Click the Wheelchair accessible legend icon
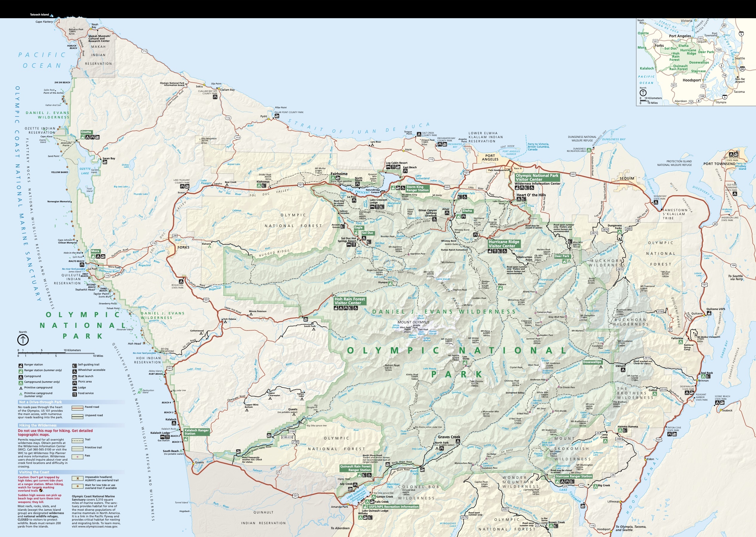The width and height of the screenshot is (756, 537). tap(75, 371)
